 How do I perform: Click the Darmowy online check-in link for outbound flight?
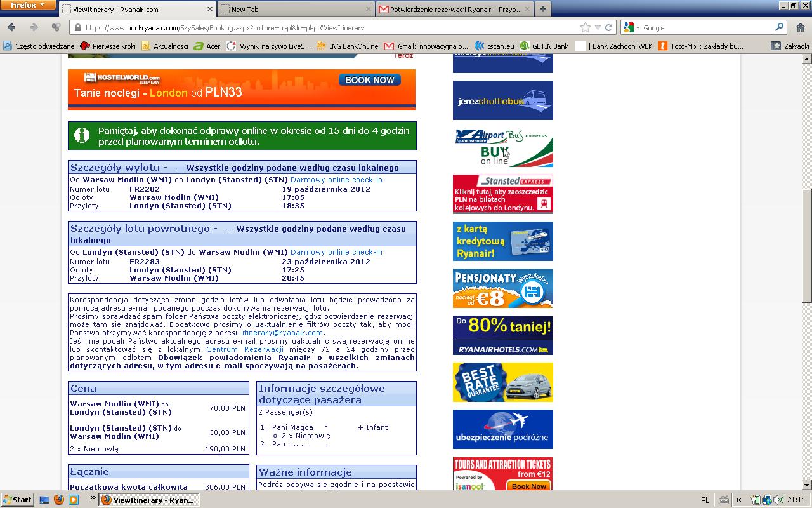pyautogui.click(x=336, y=180)
